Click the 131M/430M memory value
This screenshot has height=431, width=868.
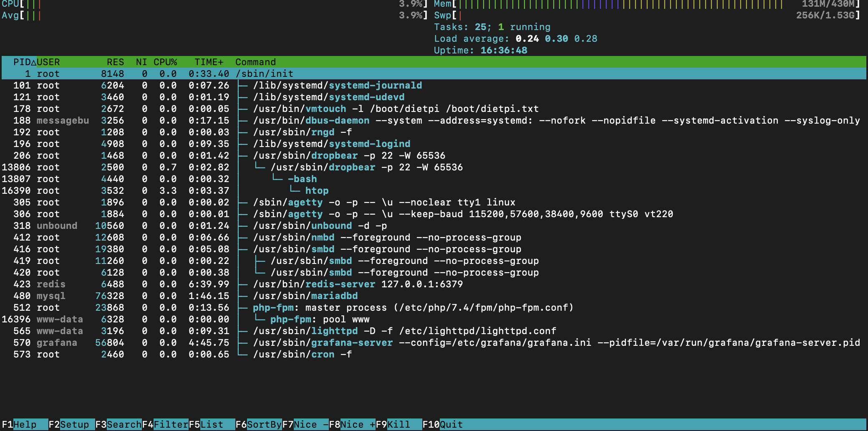click(x=828, y=4)
